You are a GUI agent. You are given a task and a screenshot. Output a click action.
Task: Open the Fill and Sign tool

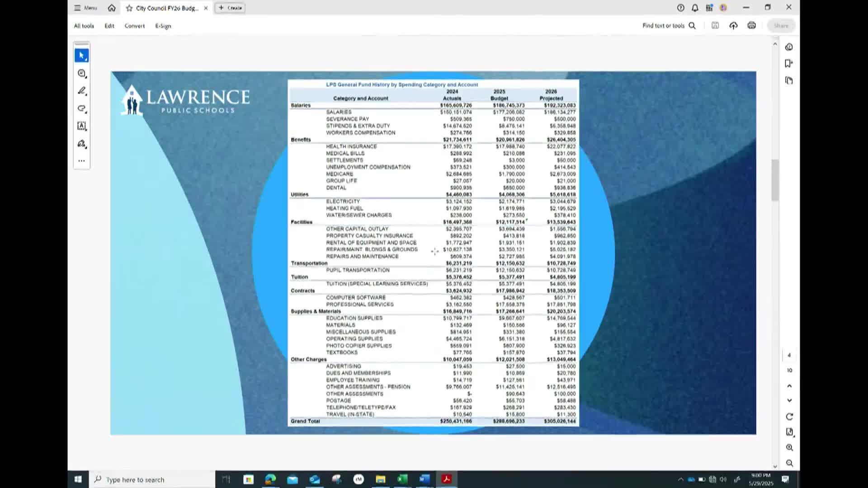click(82, 144)
